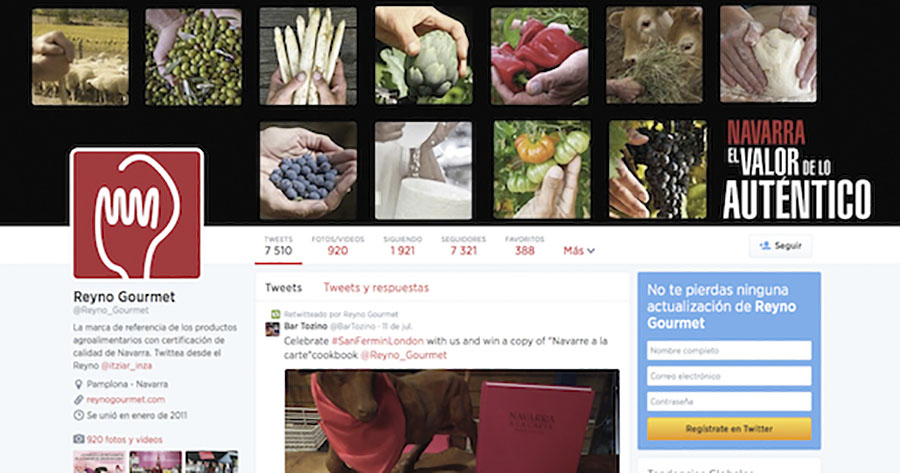The height and width of the screenshot is (473, 900).
Task: Click the clock icon beside join date
Action: (79, 415)
